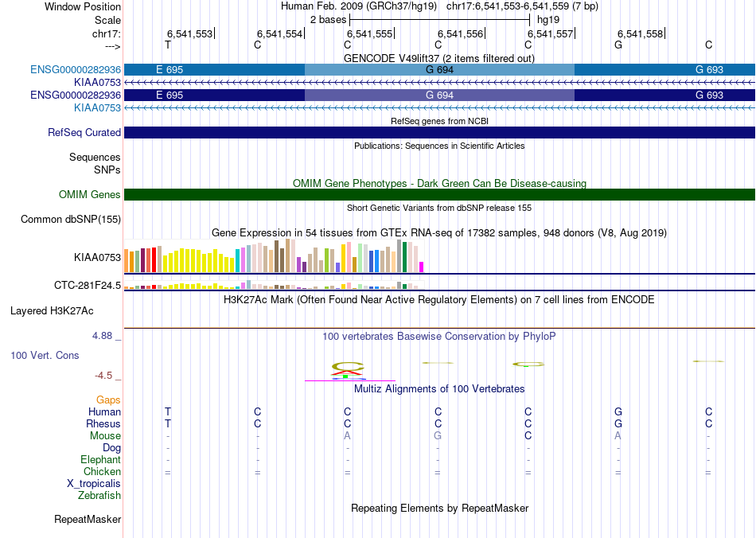Image resolution: width=756 pixels, height=538 pixels.
Task: Open the RepeatMasker track label
Action: [88, 519]
